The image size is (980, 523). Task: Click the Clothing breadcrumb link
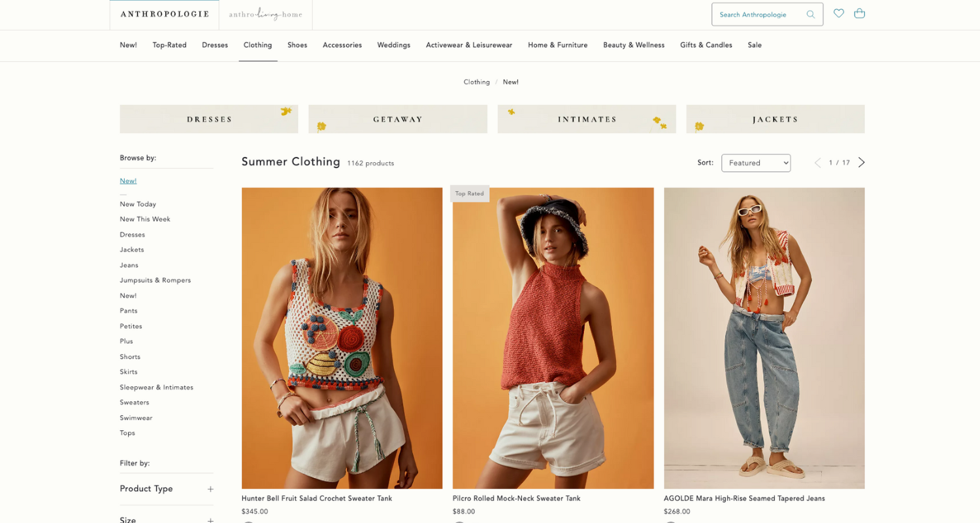pyautogui.click(x=476, y=82)
